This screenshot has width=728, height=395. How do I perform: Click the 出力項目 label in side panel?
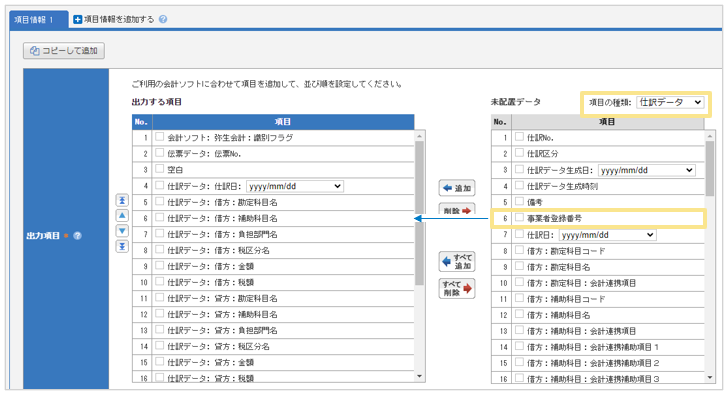[x=43, y=236]
